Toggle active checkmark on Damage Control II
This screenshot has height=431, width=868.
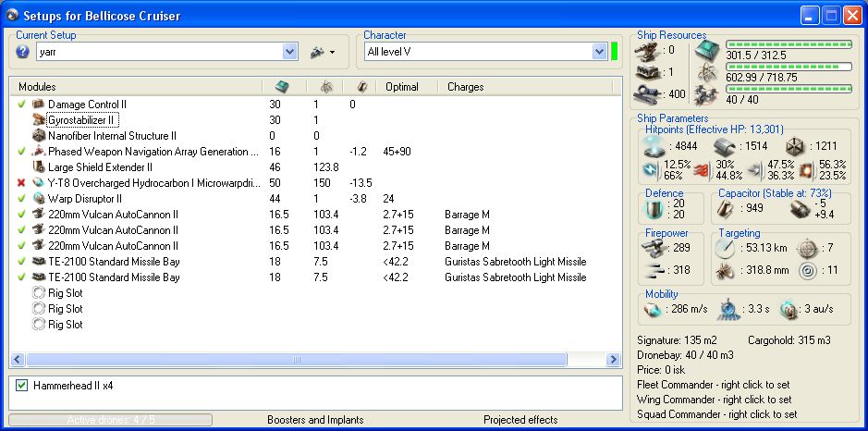pos(21,105)
